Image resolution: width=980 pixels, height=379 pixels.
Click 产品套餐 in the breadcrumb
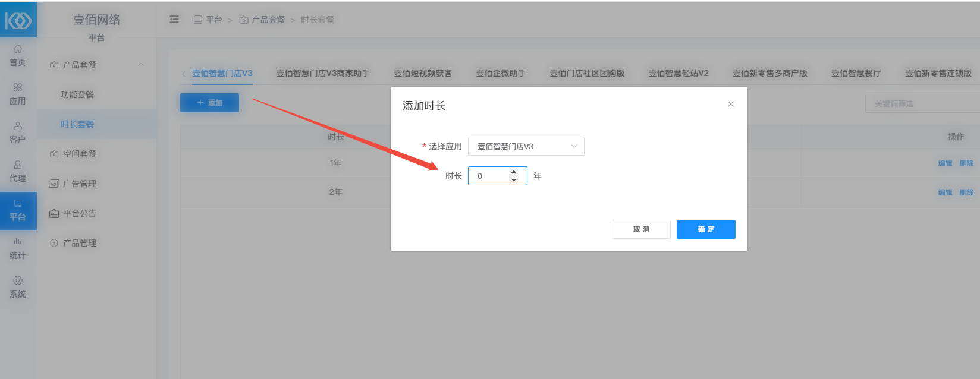pyautogui.click(x=262, y=20)
